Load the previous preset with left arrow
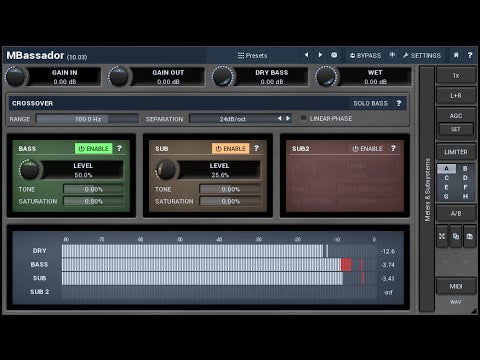This screenshot has width=480, height=360. 306,55
